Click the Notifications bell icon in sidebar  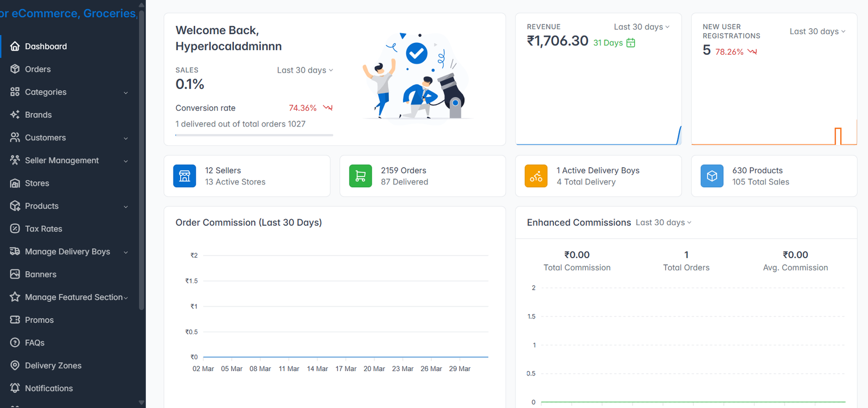[15, 388]
